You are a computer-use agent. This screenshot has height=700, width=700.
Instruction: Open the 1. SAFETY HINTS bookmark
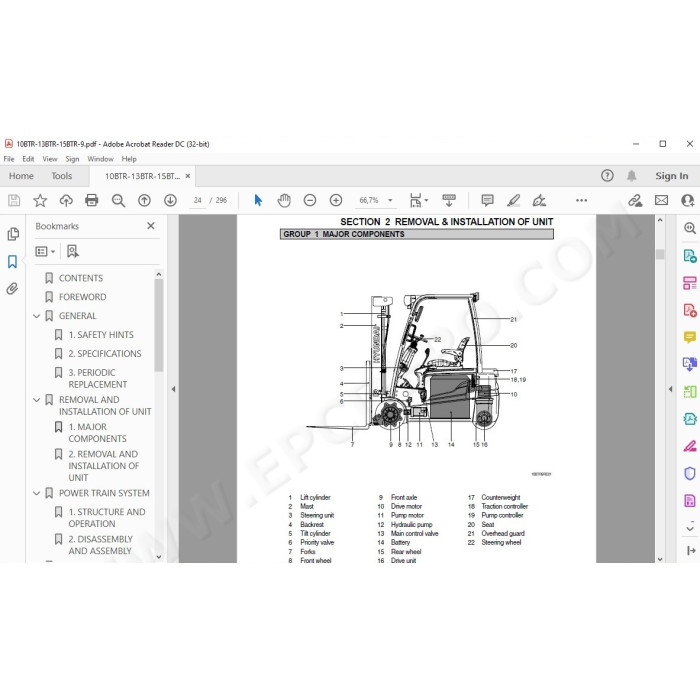pyautogui.click(x=101, y=335)
